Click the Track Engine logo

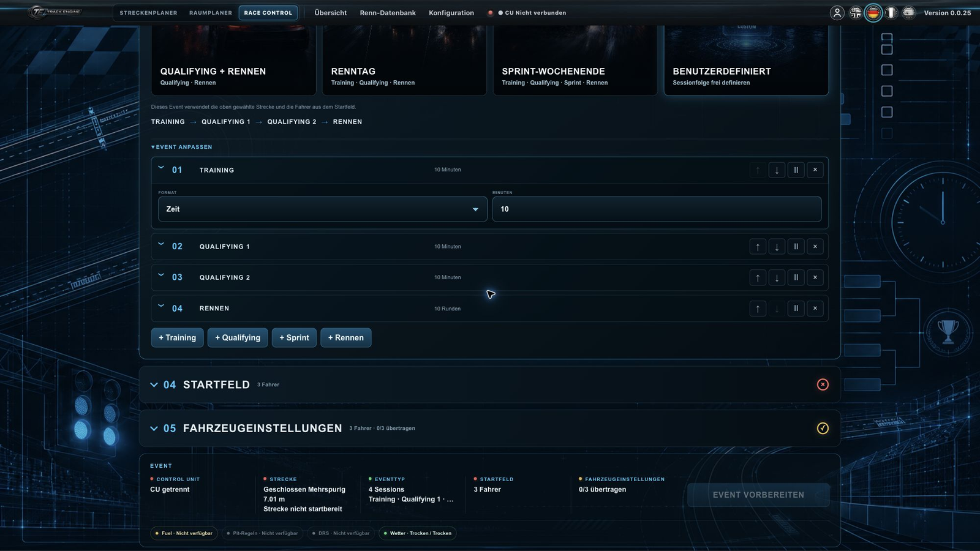click(x=56, y=12)
